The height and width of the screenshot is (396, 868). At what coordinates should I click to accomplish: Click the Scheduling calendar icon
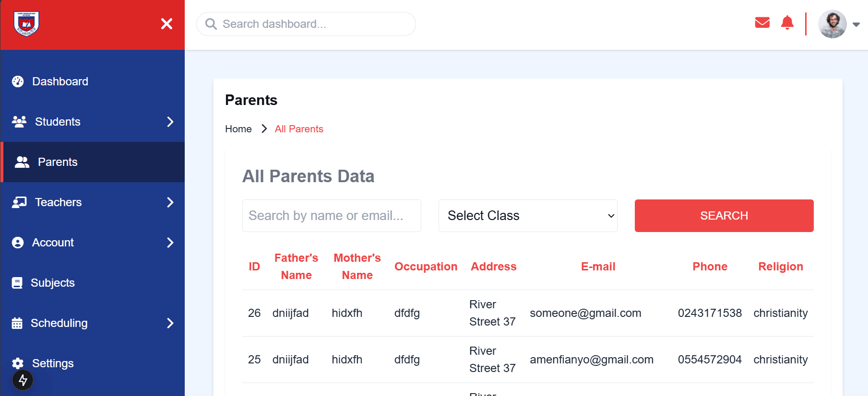pos(17,323)
